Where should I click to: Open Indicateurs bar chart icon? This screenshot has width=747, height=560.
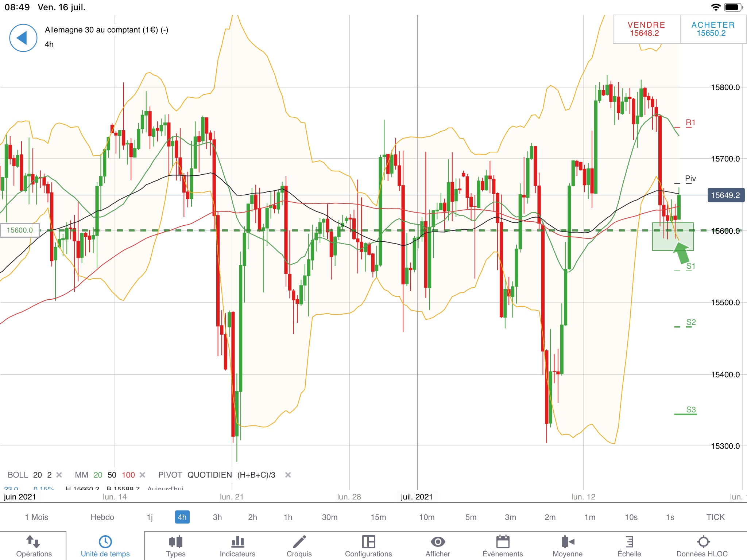point(237,542)
